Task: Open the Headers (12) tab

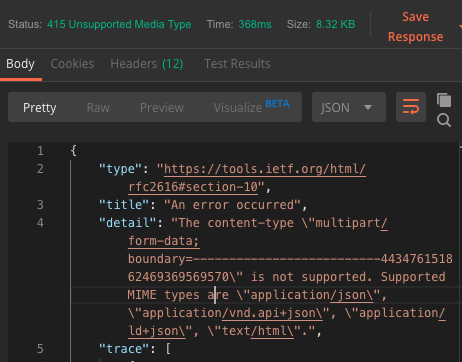Action: pyautogui.click(x=147, y=64)
